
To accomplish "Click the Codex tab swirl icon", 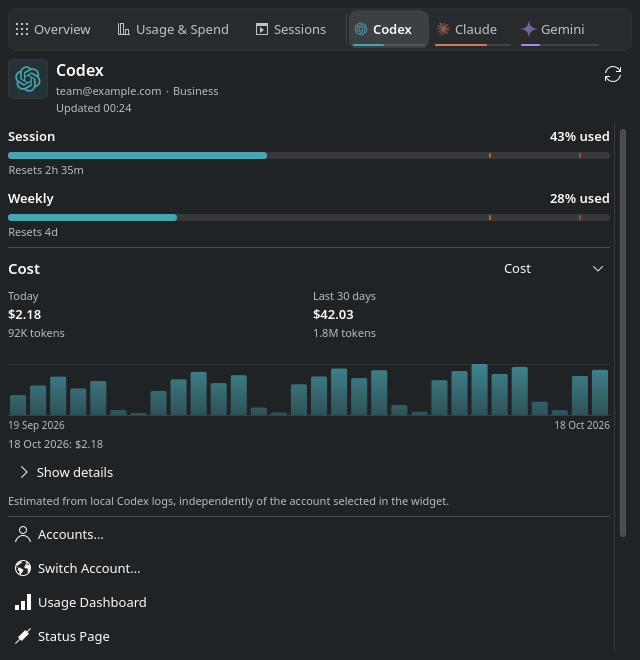I will (361, 29).
